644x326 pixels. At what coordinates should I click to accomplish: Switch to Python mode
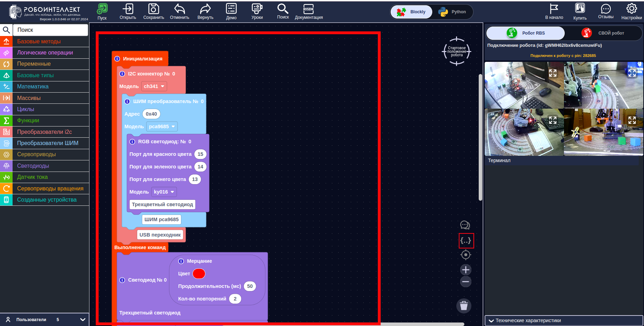click(452, 12)
